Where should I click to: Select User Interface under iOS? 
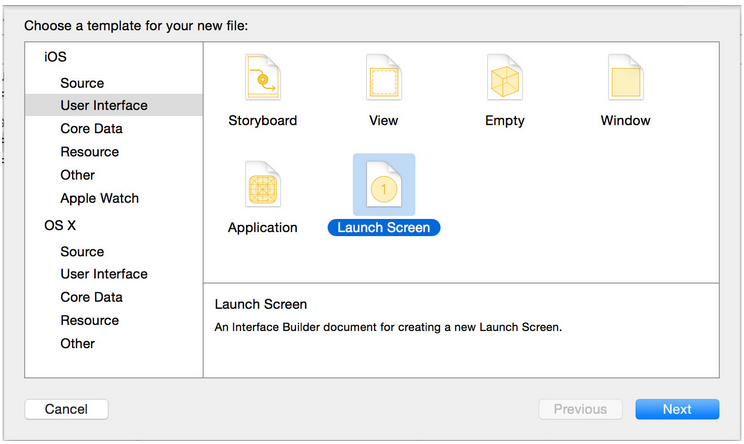coord(104,105)
